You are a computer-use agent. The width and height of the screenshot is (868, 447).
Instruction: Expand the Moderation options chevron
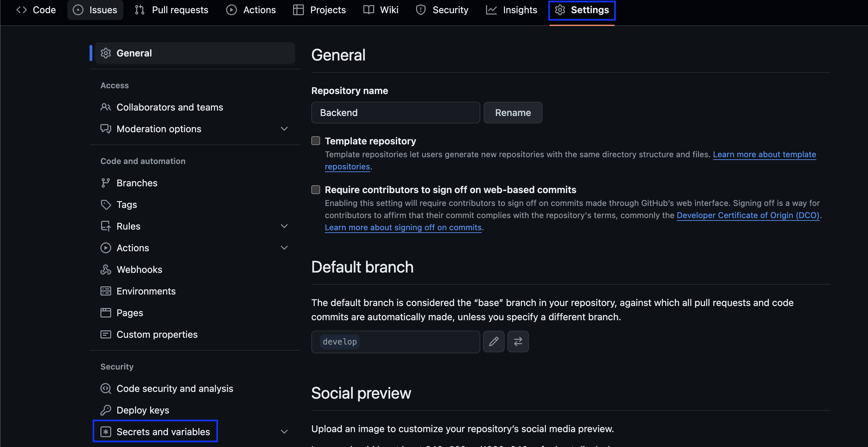(284, 129)
